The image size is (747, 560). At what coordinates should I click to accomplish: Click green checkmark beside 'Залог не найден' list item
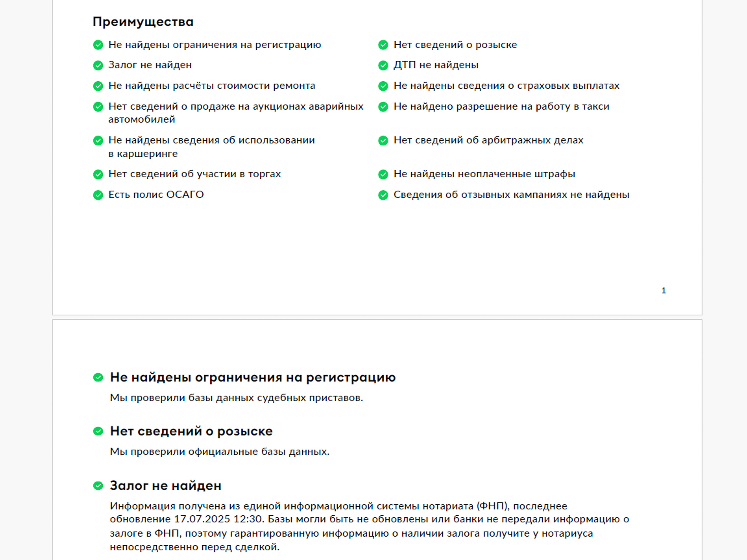click(98, 65)
